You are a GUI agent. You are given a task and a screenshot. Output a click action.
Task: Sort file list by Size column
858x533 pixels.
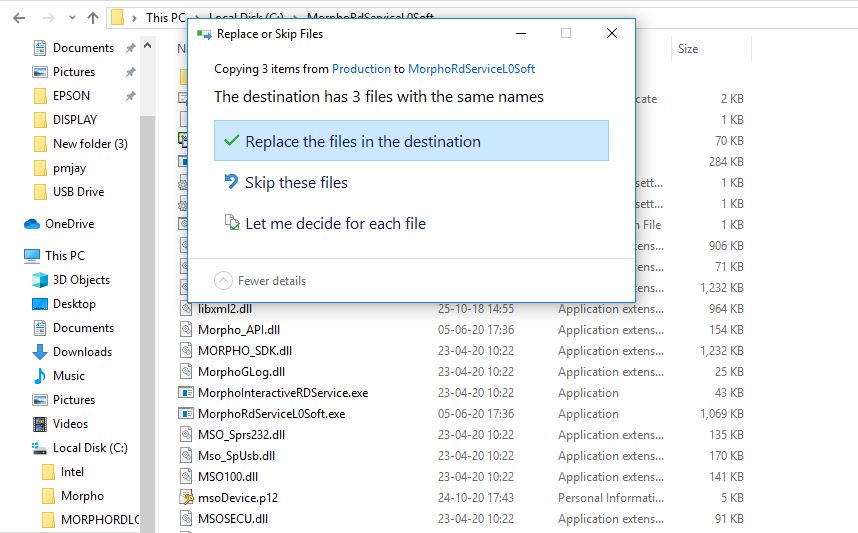688,49
